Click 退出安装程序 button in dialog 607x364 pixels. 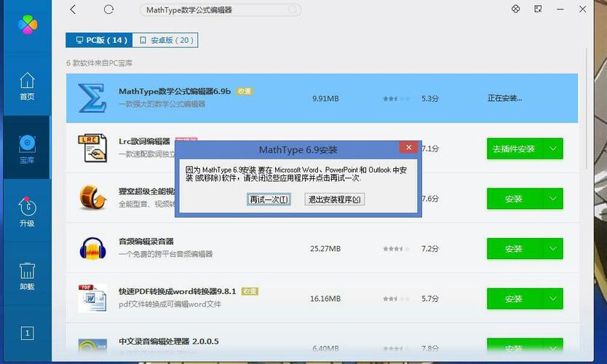tap(335, 199)
